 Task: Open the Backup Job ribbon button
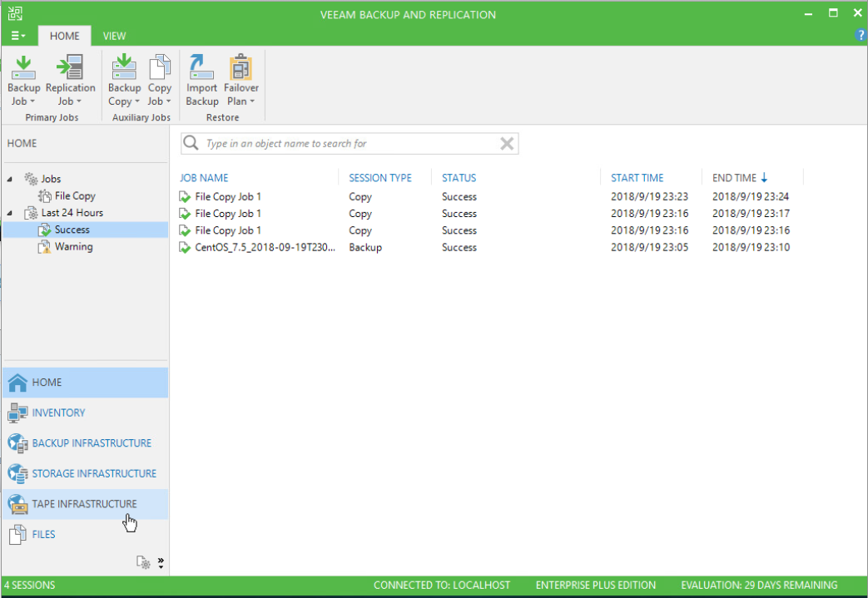tap(24, 81)
